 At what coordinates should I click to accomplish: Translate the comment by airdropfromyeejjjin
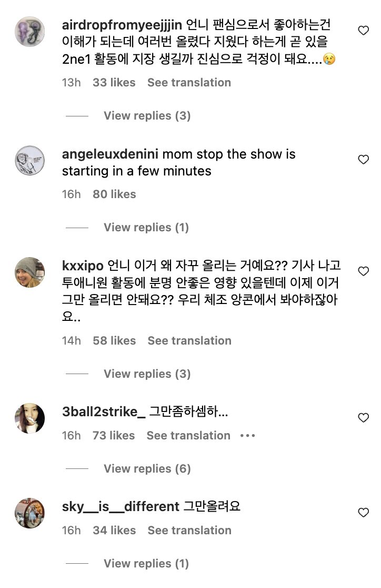(x=189, y=83)
